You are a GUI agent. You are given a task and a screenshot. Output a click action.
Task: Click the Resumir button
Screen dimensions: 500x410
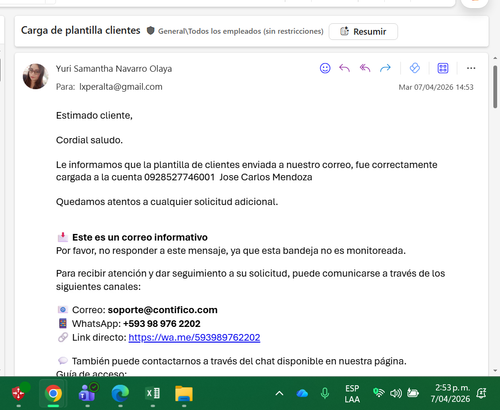363,32
